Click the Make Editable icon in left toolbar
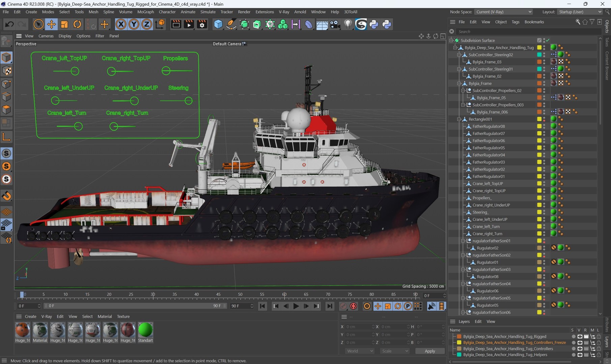This screenshot has width=611, height=364. click(6, 41)
